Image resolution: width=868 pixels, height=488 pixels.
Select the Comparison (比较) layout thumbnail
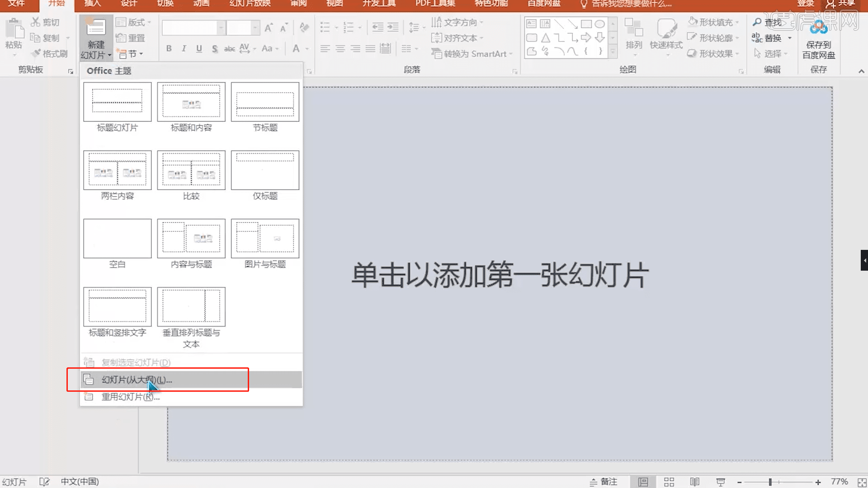(191, 170)
